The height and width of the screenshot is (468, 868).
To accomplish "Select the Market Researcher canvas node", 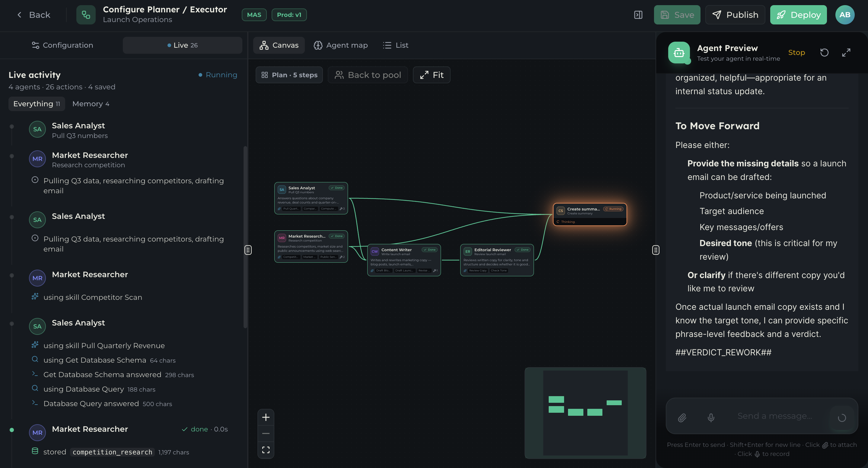I will click(311, 246).
